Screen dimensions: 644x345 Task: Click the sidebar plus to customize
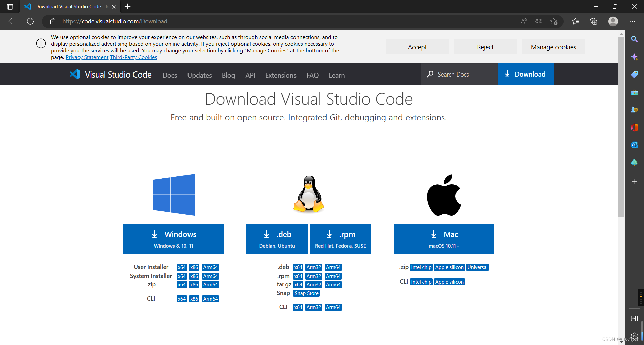point(634,182)
